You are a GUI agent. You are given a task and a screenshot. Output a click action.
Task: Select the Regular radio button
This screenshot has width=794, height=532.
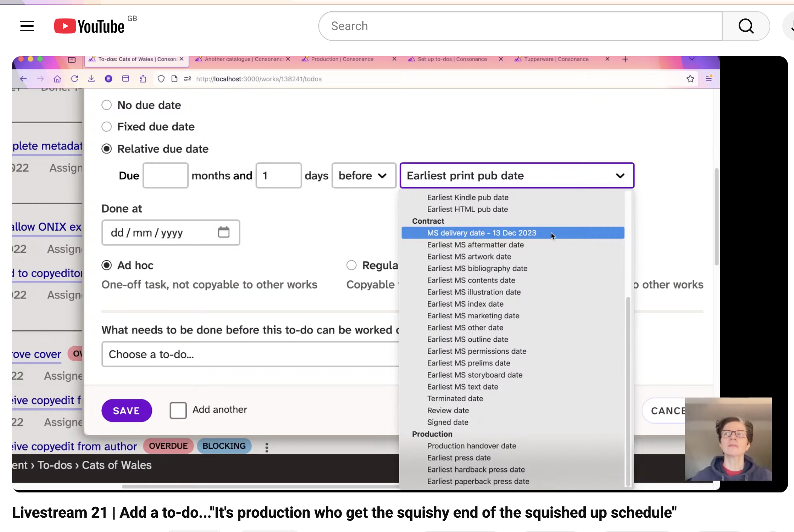[351, 265]
